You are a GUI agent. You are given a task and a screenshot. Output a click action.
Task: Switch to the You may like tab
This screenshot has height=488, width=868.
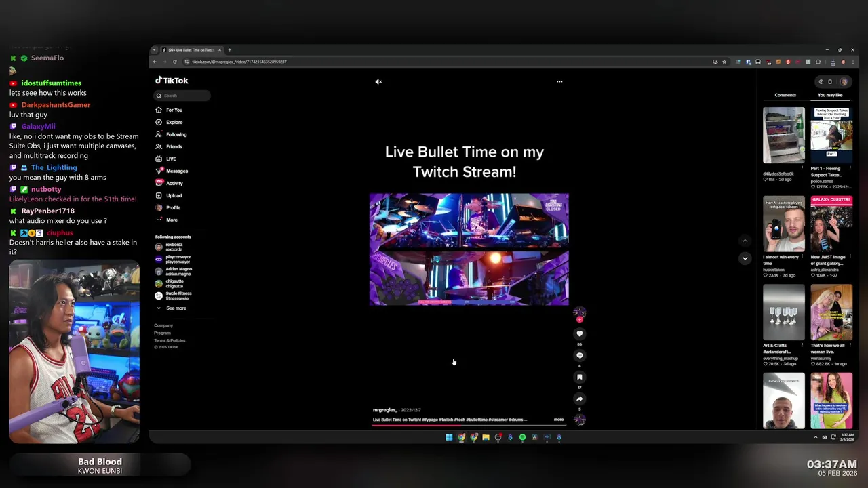830,95
